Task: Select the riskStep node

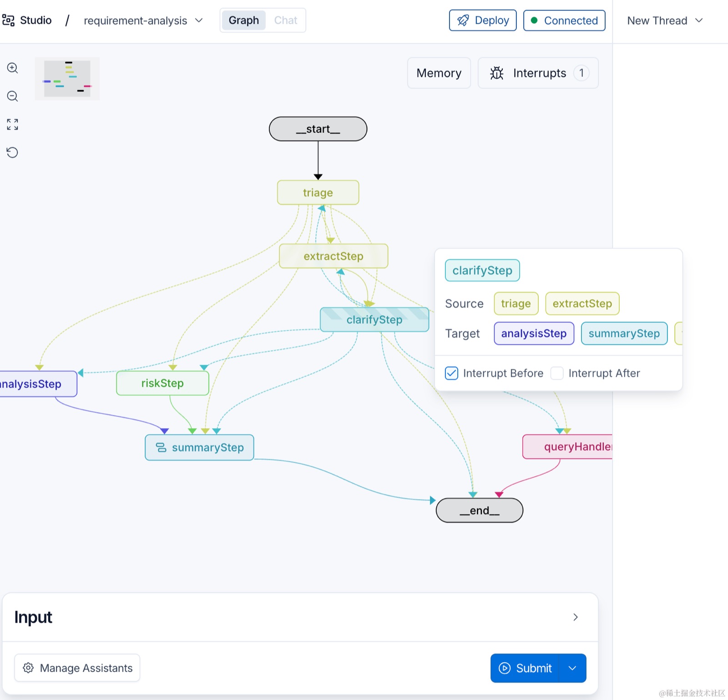Action: (x=162, y=383)
